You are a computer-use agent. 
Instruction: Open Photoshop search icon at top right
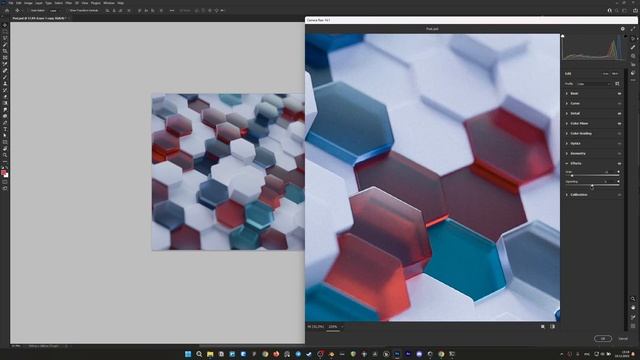pos(617,11)
